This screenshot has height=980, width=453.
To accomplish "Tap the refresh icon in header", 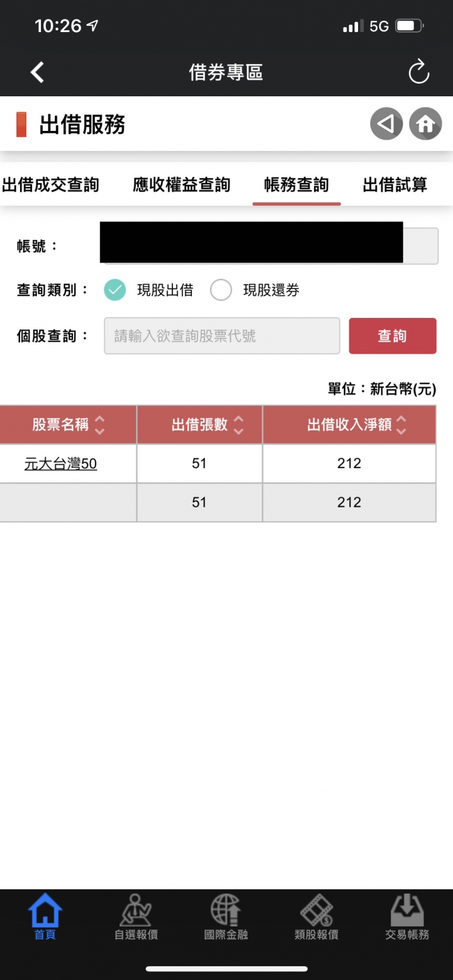I will (418, 72).
